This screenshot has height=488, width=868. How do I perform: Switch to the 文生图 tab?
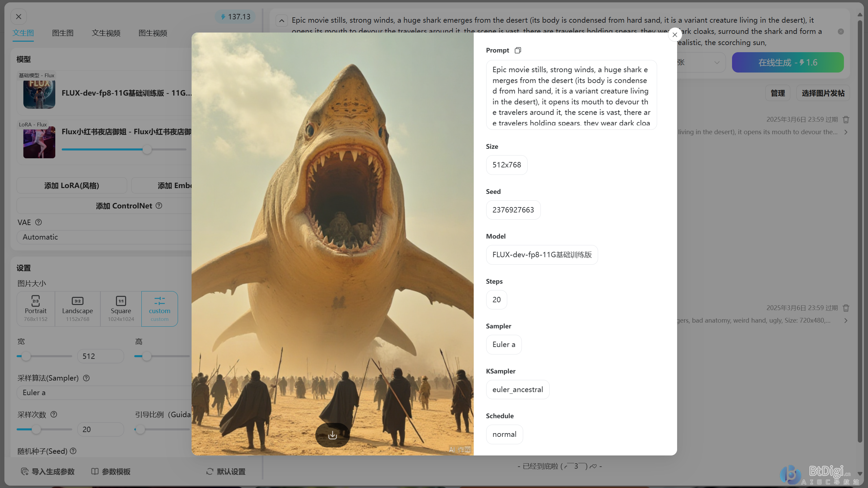[23, 33]
